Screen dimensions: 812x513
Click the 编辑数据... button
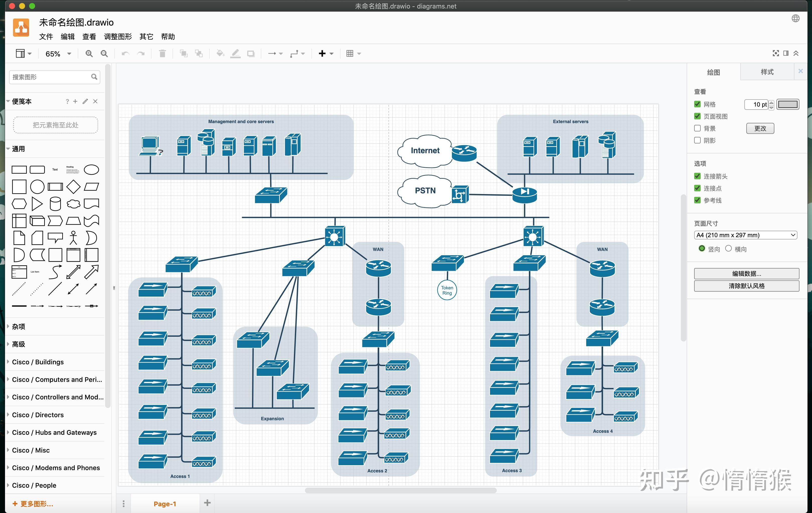(x=746, y=273)
